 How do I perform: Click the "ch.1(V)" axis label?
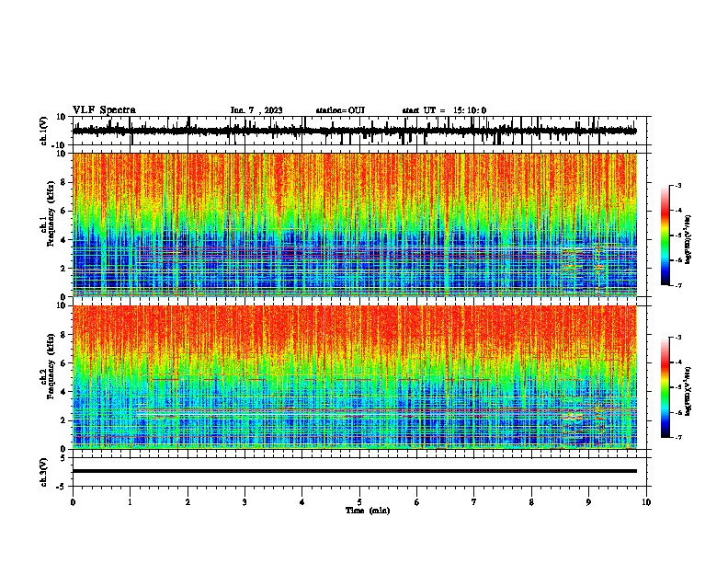pos(44,131)
